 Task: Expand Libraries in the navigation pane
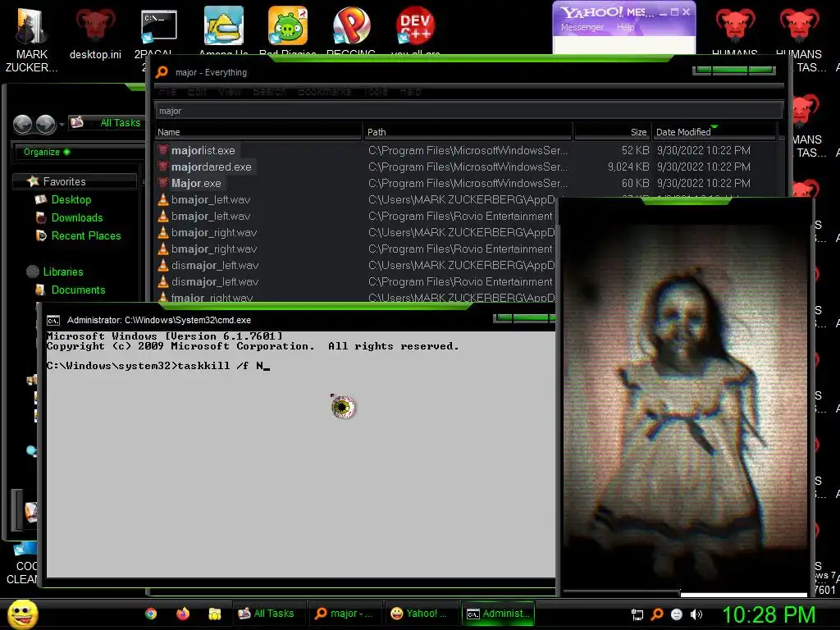pyautogui.click(x=62, y=272)
